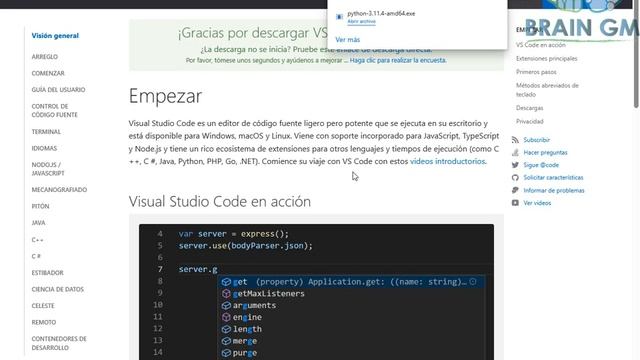Select CIENCIA DE DATOS section

(58, 289)
